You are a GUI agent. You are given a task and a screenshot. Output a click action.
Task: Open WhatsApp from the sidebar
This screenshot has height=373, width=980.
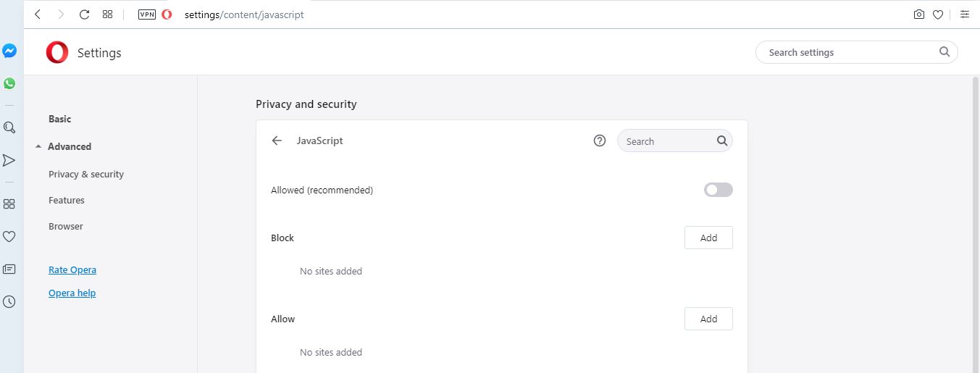coord(9,83)
